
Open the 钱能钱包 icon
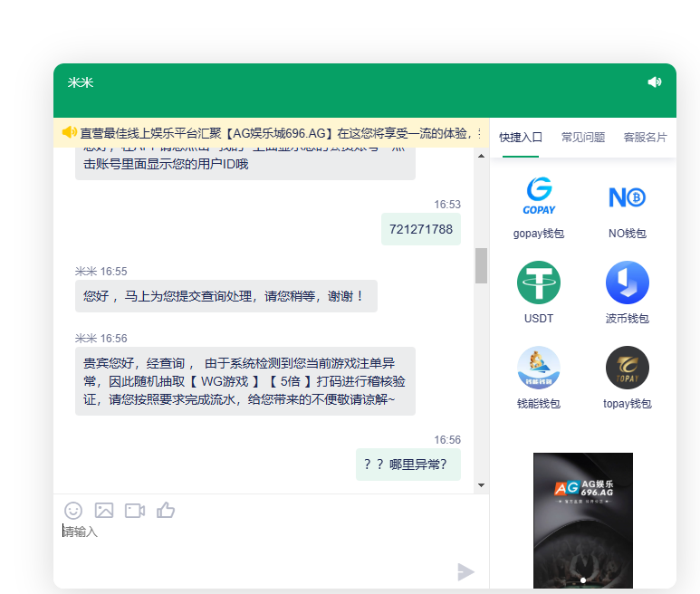(x=539, y=368)
